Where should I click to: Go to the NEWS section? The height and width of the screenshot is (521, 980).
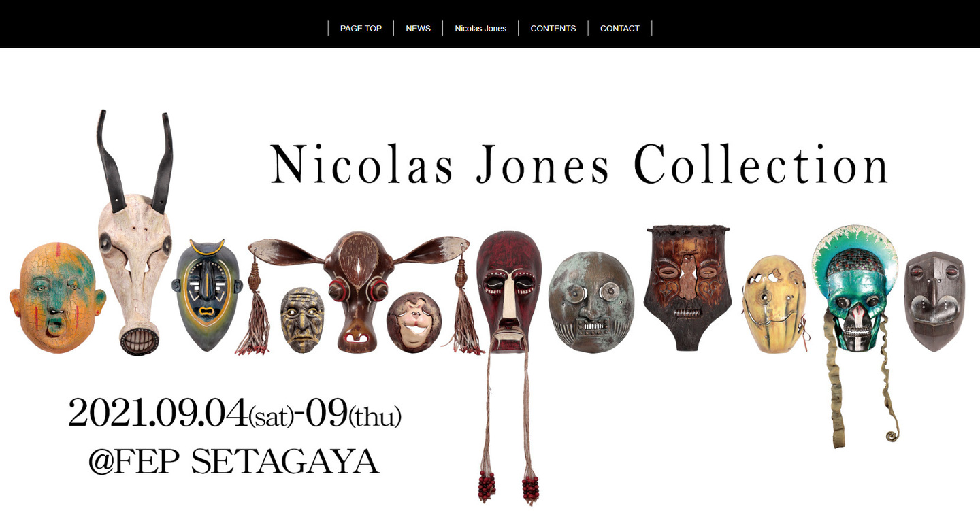[418, 28]
